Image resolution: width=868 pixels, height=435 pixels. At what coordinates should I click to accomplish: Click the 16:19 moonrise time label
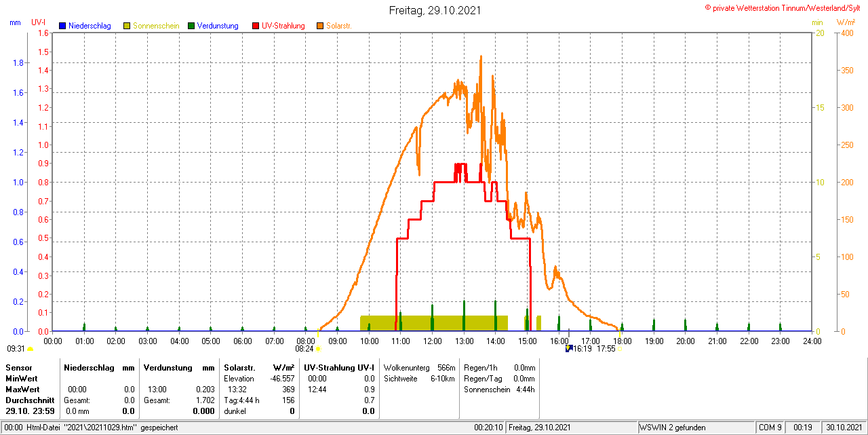click(x=583, y=349)
